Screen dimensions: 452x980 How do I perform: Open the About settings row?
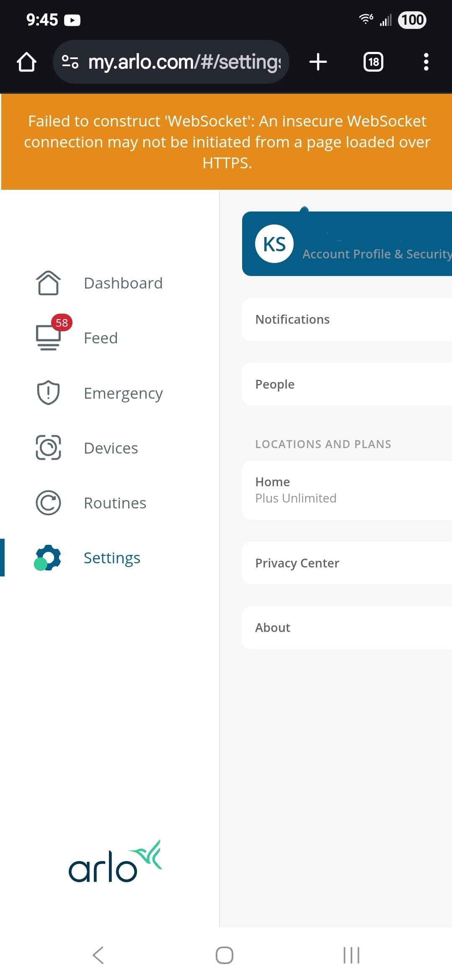(x=347, y=627)
